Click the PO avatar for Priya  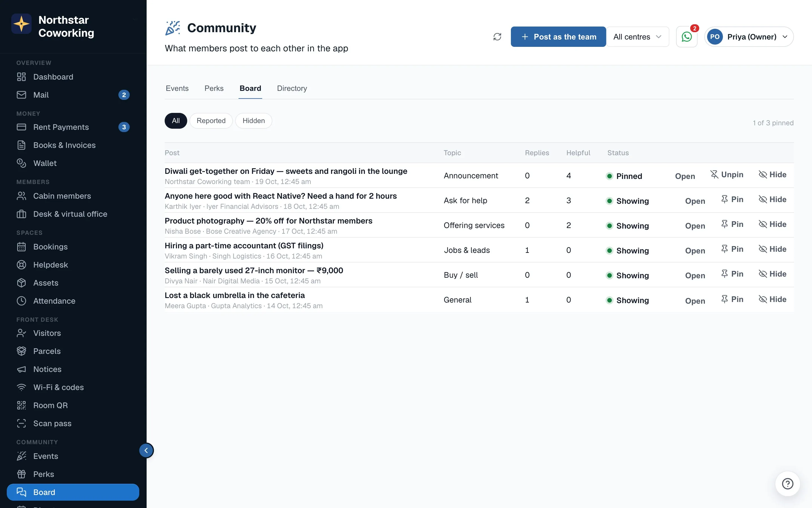(715, 37)
